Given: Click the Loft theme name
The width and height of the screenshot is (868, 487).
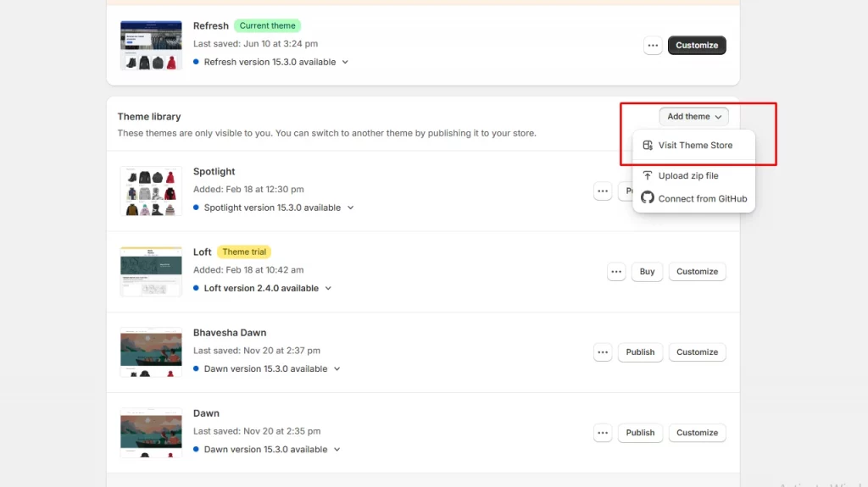Looking at the screenshot, I should 202,252.
